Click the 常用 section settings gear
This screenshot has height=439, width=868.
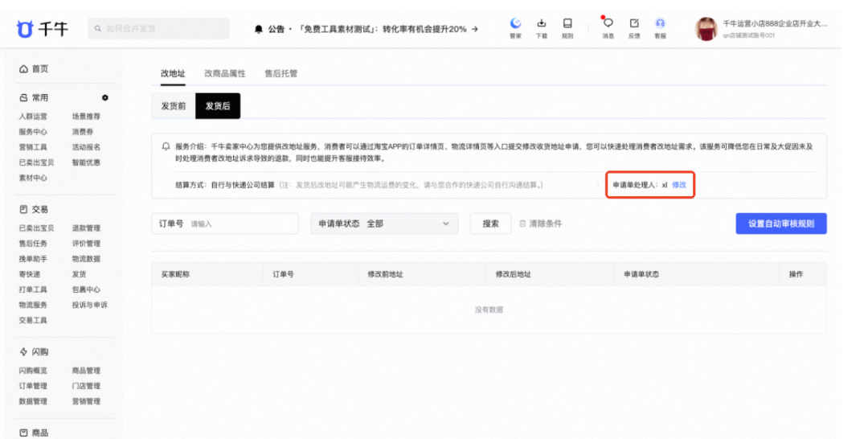[104, 97]
